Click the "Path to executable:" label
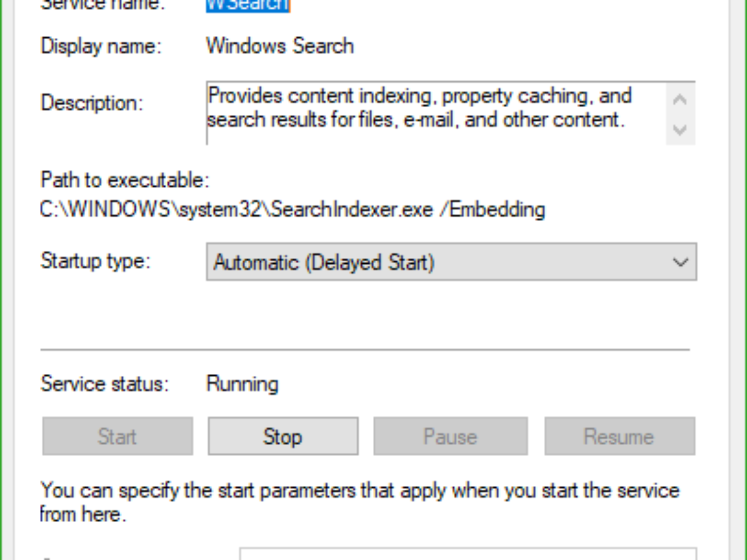Image resolution: width=747 pixels, height=560 pixels. [125, 180]
